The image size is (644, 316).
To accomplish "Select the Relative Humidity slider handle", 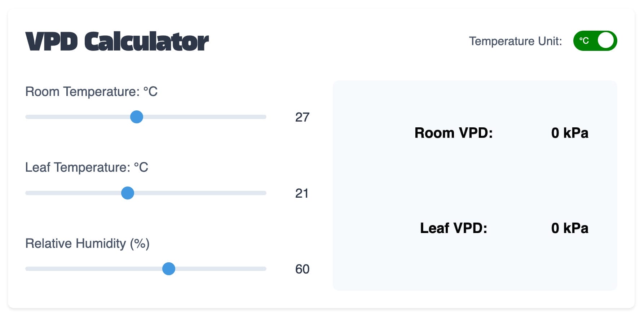I will click(169, 269).
